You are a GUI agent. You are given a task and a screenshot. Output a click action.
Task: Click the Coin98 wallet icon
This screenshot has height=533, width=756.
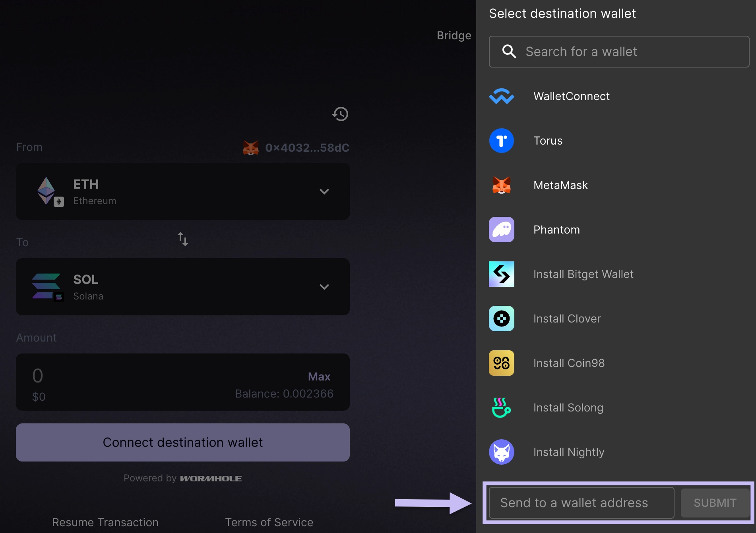coord(501,363)
